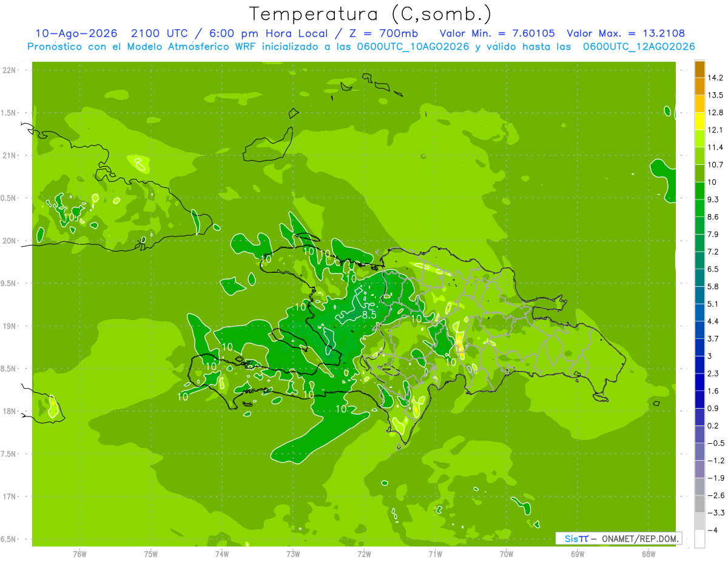Click the orange swatch above 14.2 on the color scale
This screenshot has width=728, height=562.
(x=699, y=69)
